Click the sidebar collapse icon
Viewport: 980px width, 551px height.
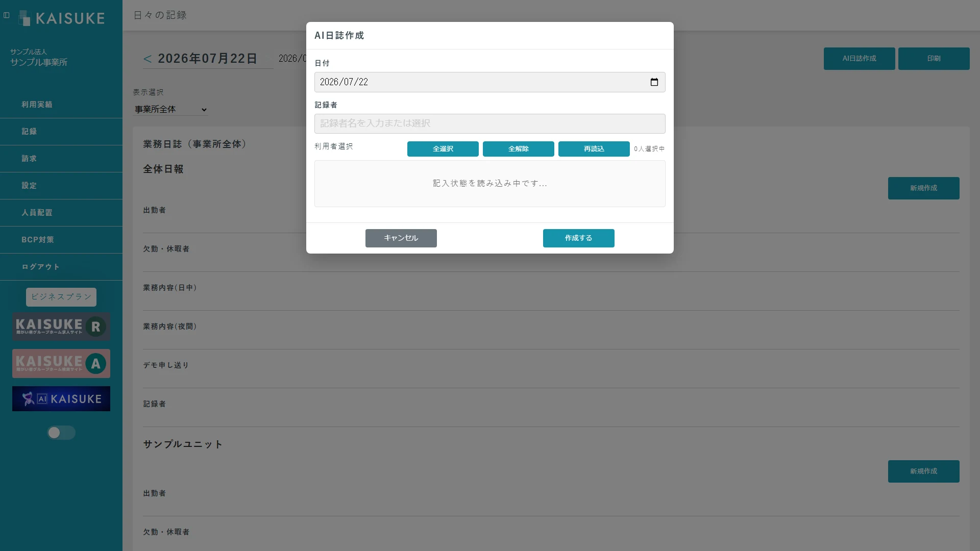(7, 15)
